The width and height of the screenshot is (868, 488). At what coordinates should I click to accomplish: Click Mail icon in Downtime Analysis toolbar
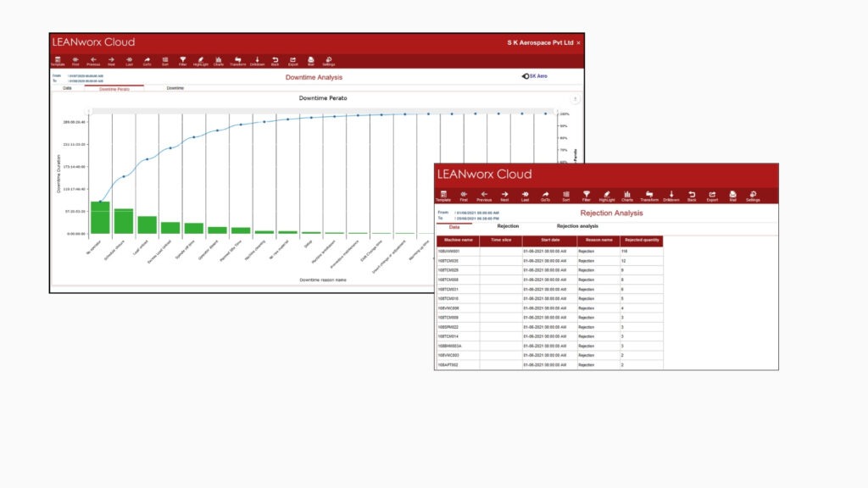(x=310, y=61)
